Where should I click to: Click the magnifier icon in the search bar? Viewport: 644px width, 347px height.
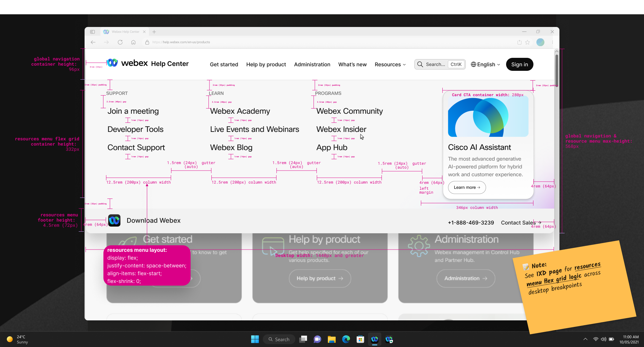point(420,64)
